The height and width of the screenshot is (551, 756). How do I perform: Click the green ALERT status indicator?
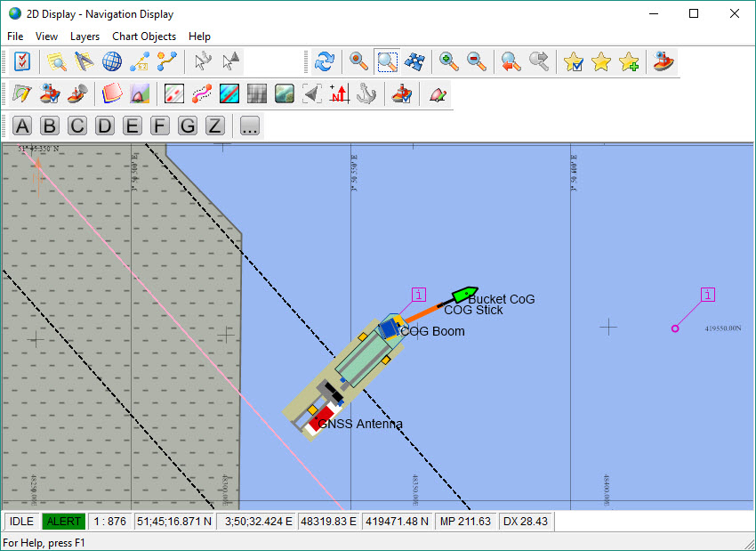tap(63, 522)
